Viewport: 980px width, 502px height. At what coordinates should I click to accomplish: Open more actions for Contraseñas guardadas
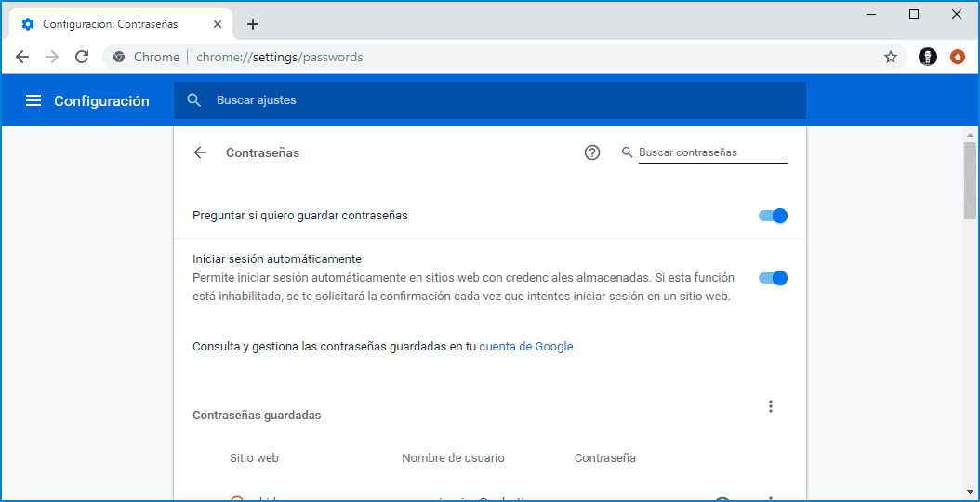(770, 406)
